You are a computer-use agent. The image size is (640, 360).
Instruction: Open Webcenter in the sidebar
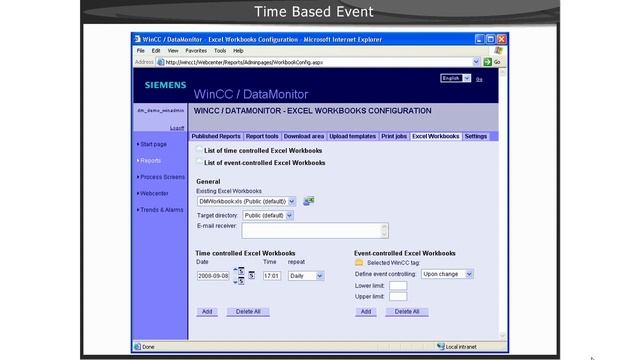pos(154,193)
